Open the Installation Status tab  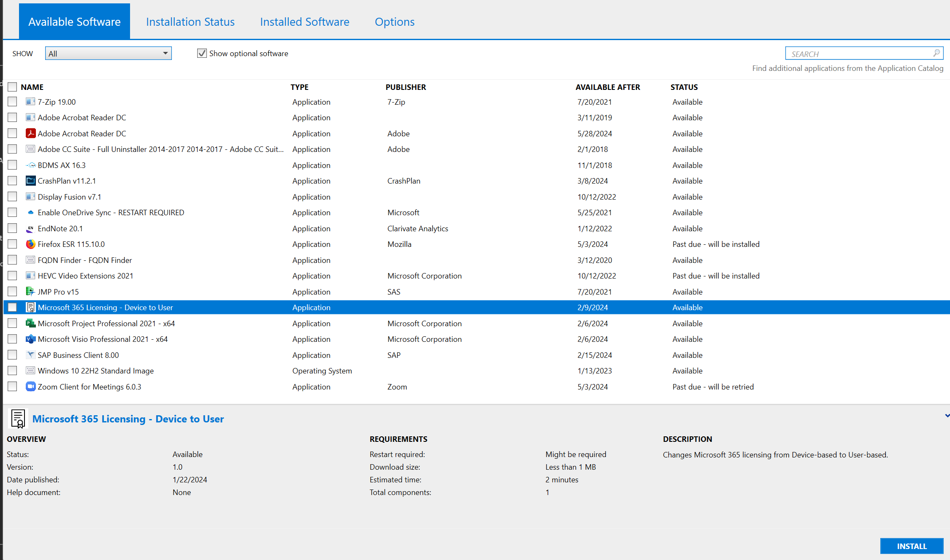tap(190, 22)
